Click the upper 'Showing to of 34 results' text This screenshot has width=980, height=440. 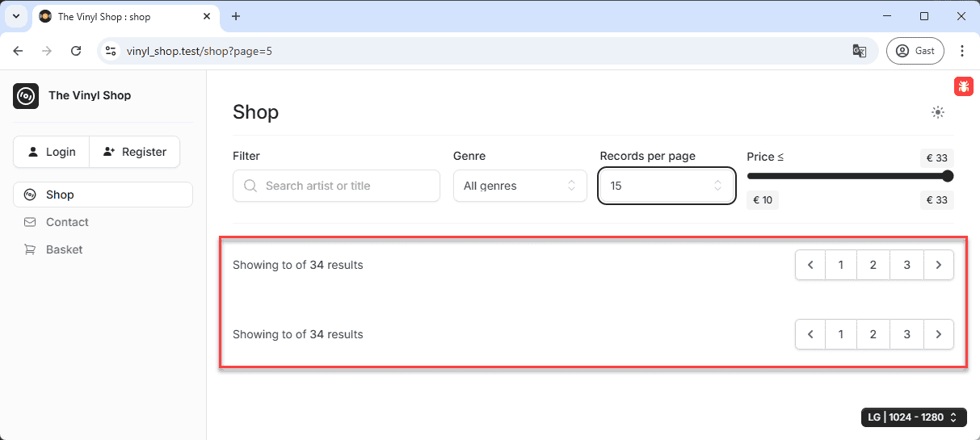click(x=298, y=265)
